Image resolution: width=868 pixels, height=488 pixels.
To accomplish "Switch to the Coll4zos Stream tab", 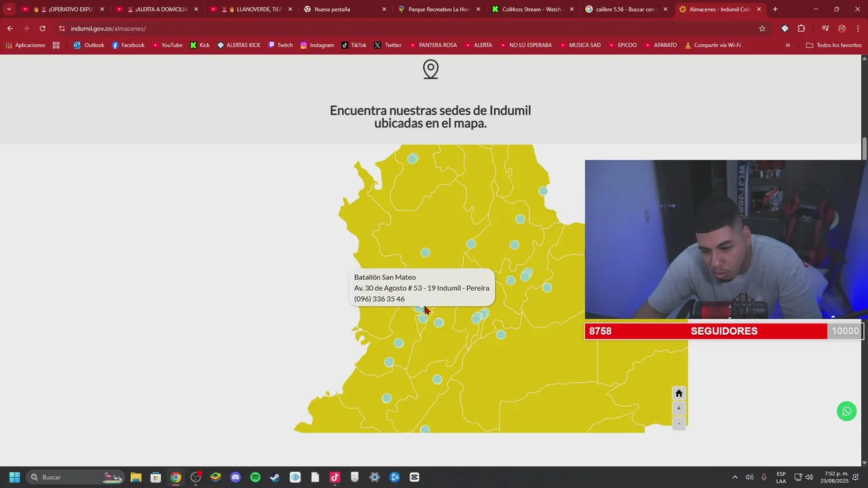I will [x=532, y=9].
